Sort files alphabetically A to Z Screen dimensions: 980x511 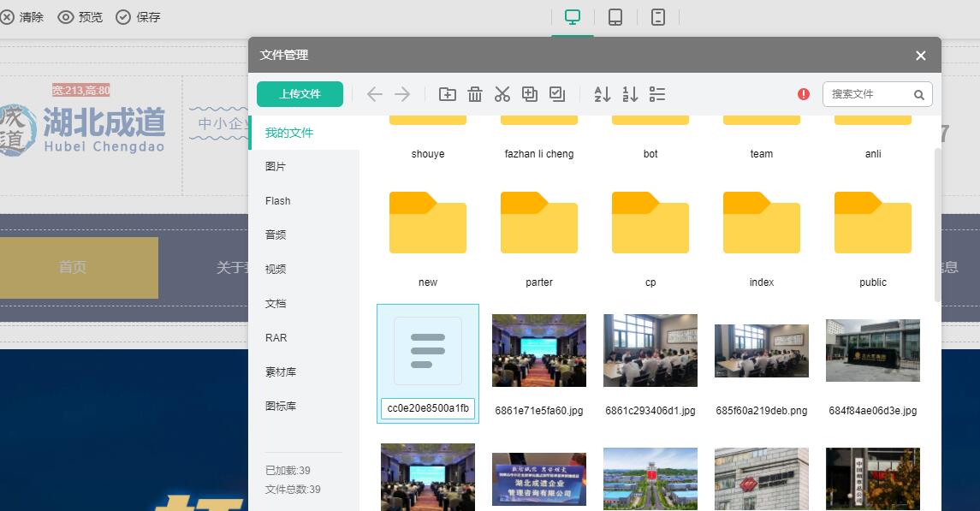(603, 94)
